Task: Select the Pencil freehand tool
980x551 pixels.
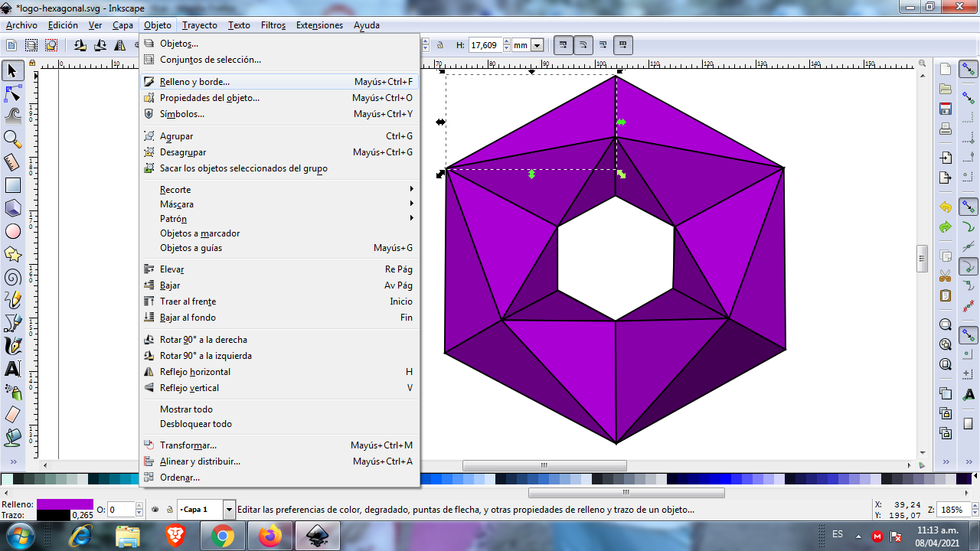Action: click(12, 299)
